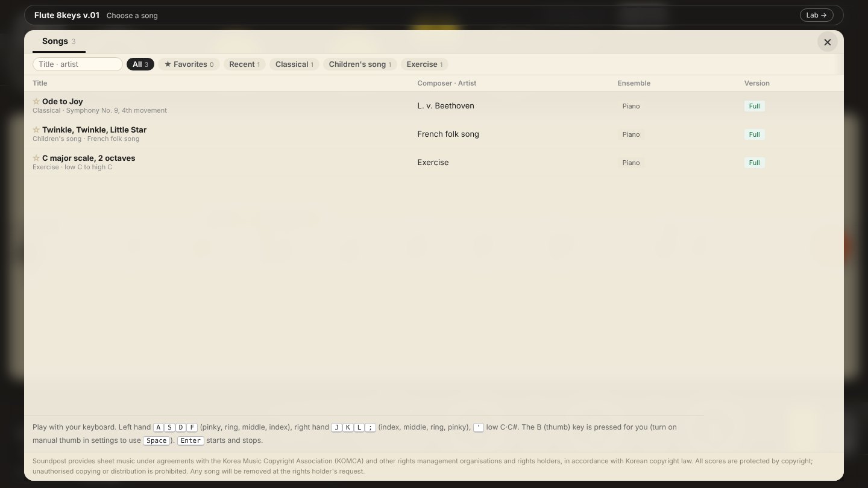The height and width of the screenshot is (488, 868).
Task: Star Twinkle, Twinkle, Little Star as favorite
Action: 36,130
